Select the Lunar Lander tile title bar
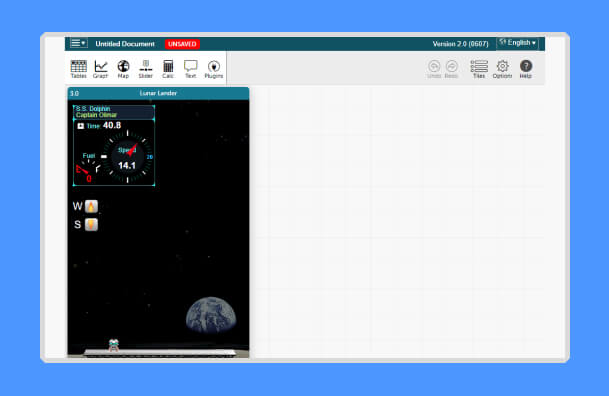This screenshot has width=609, height=396. pyautogui.click(x=158, y=93)
